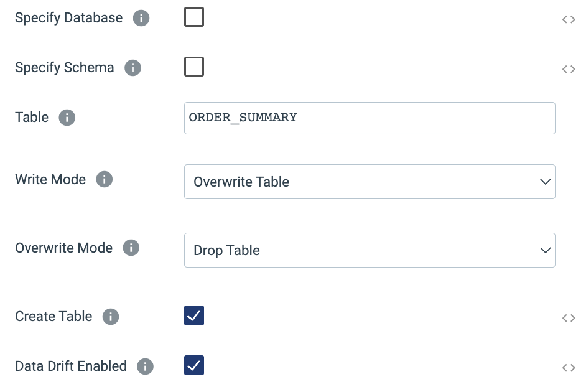This screenshot has height=392, width=586.
Task: Open code view for Specify Schema
Action: click(568, 69)
